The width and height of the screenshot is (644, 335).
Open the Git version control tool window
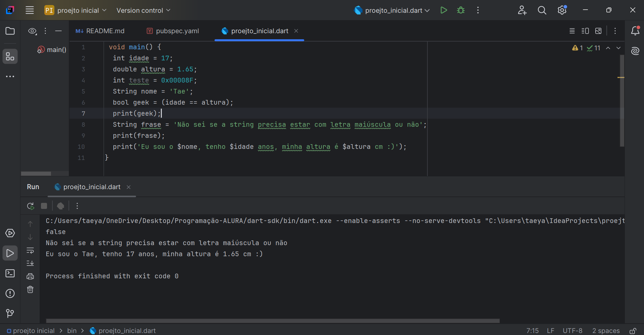click(10, 313)
